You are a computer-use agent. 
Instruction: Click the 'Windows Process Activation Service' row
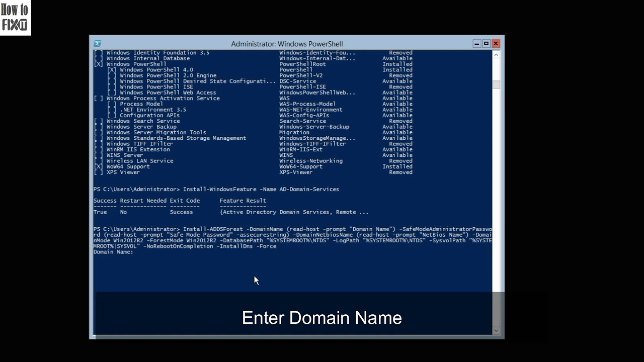pyautogui.click(x=253, y=98)
